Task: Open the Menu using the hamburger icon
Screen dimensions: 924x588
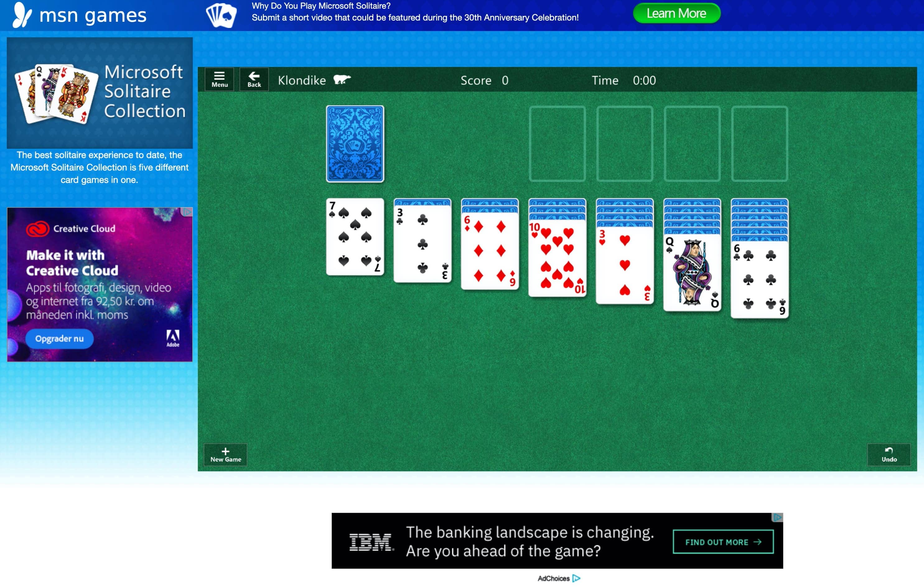Action: click(x=219, y=79)
